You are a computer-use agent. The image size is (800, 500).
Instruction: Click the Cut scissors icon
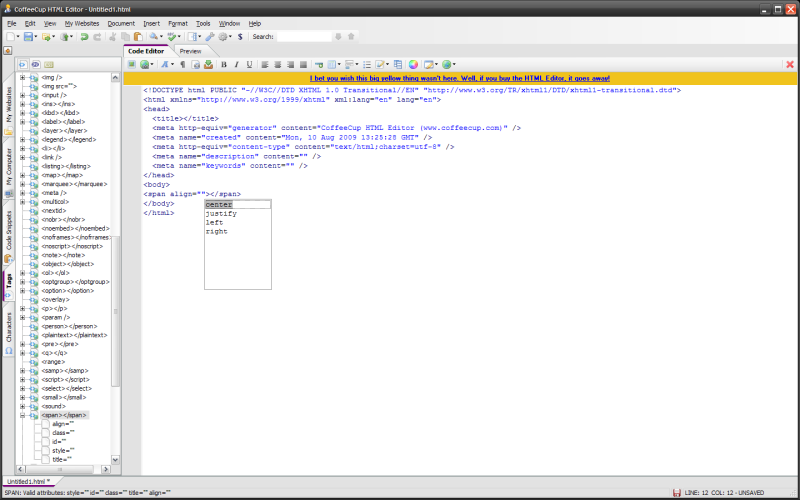click(x=113, y=37)
